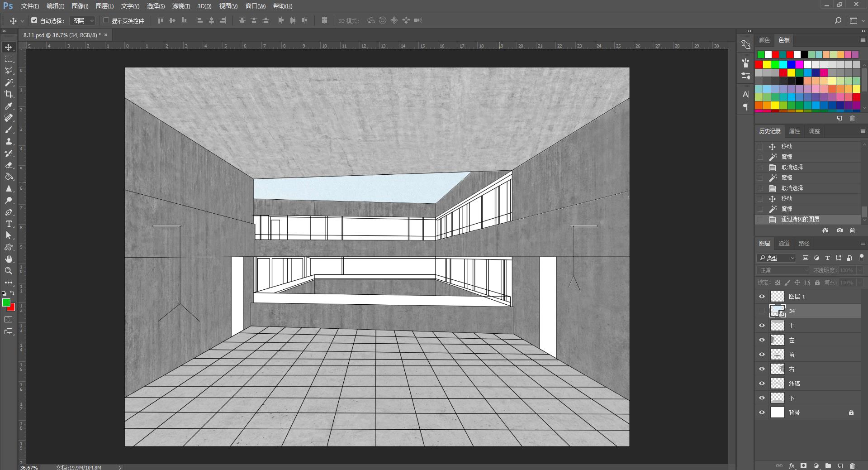Open the fill (填充) dropdown arrow
The image size is (868, 470).
(x=860, y=283)
